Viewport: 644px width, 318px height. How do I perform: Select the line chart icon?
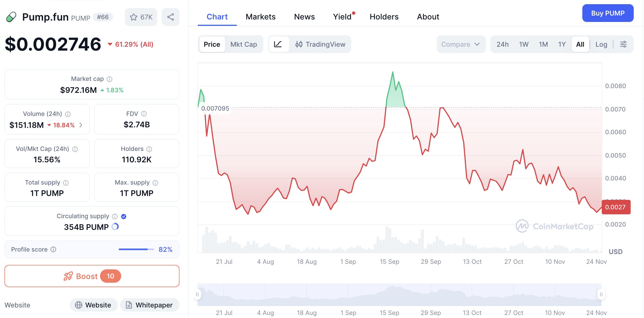coord(278,44)
